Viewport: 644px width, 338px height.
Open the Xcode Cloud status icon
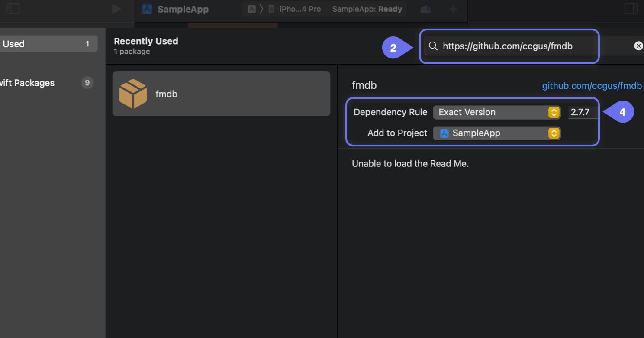click(425, 9)
